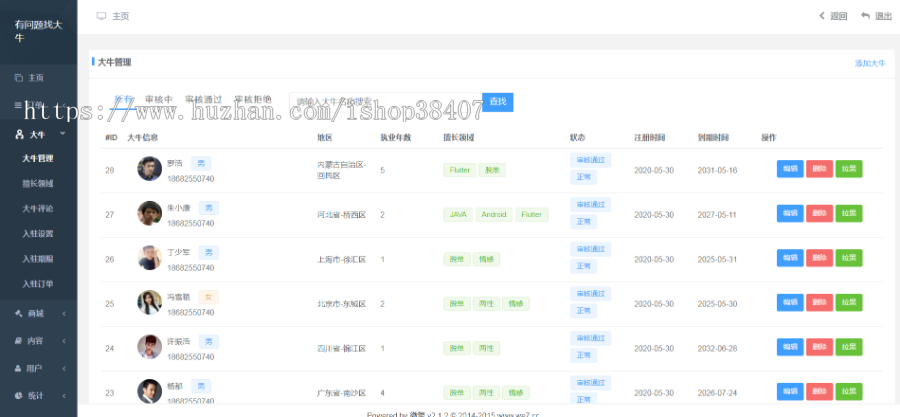
Task: Click 退出 text in top bar
Action: [883, 16]
